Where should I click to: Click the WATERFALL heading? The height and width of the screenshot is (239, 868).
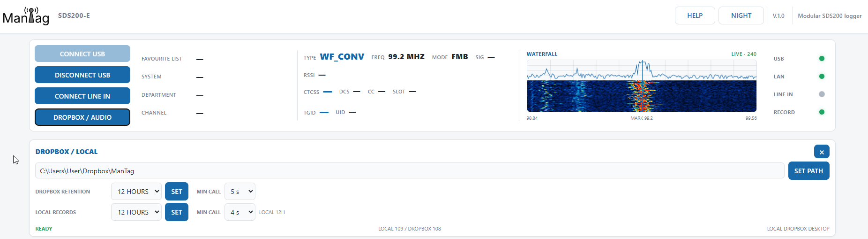click(x=542, y=54)
